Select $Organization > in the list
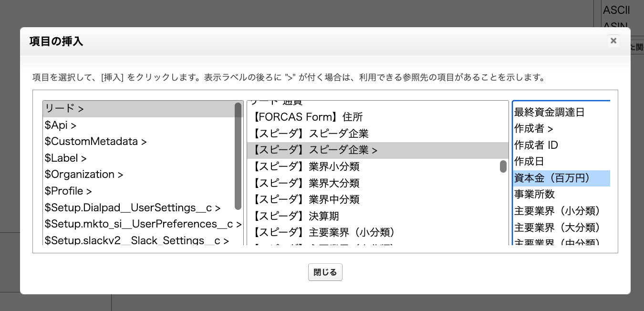 point(84,175)
